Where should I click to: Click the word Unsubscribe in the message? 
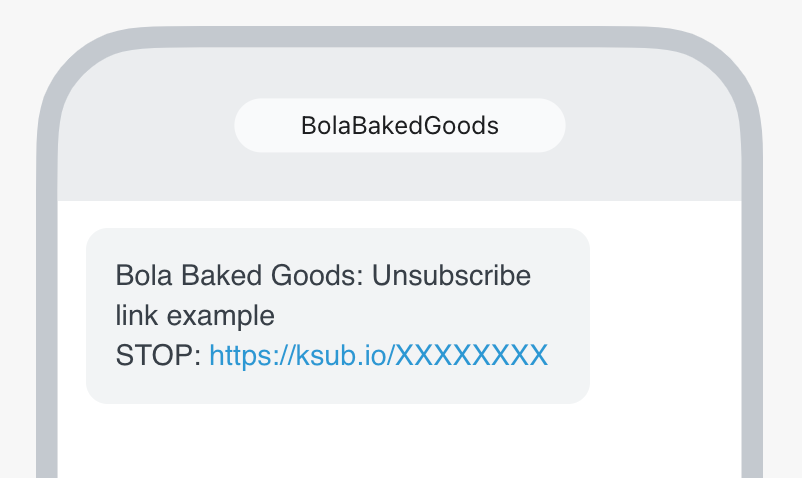(x=451, y=275)
